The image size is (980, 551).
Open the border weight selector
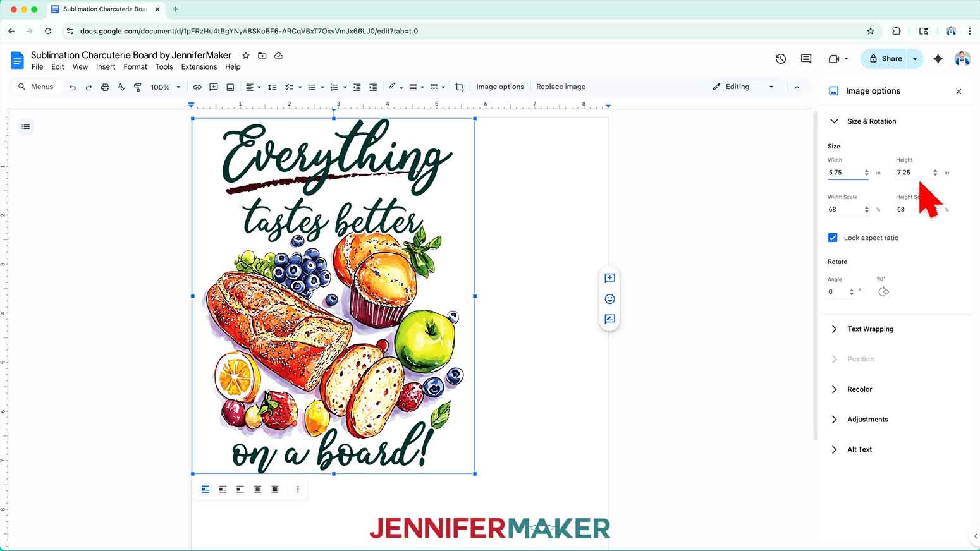pyautogui.click(x=415, y=87)
